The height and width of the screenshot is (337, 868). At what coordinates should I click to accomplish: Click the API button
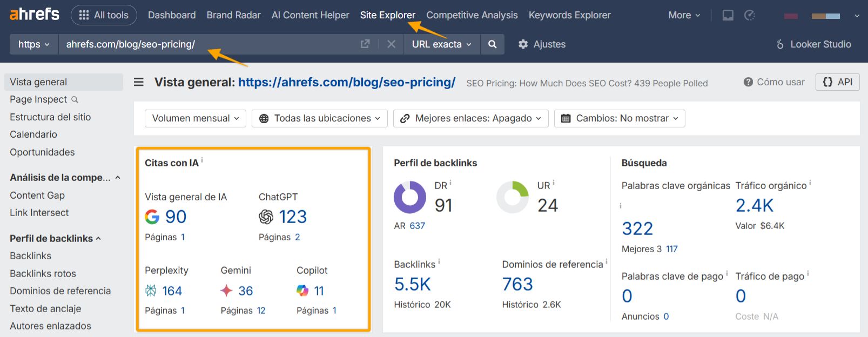tap(837, 82)
